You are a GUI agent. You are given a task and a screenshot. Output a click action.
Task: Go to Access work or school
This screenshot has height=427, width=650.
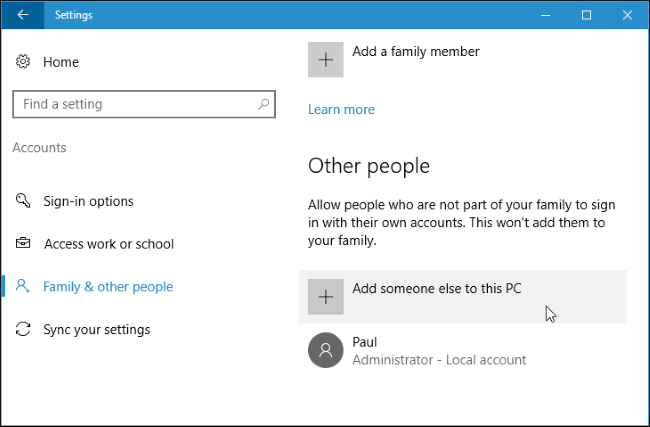108,244
